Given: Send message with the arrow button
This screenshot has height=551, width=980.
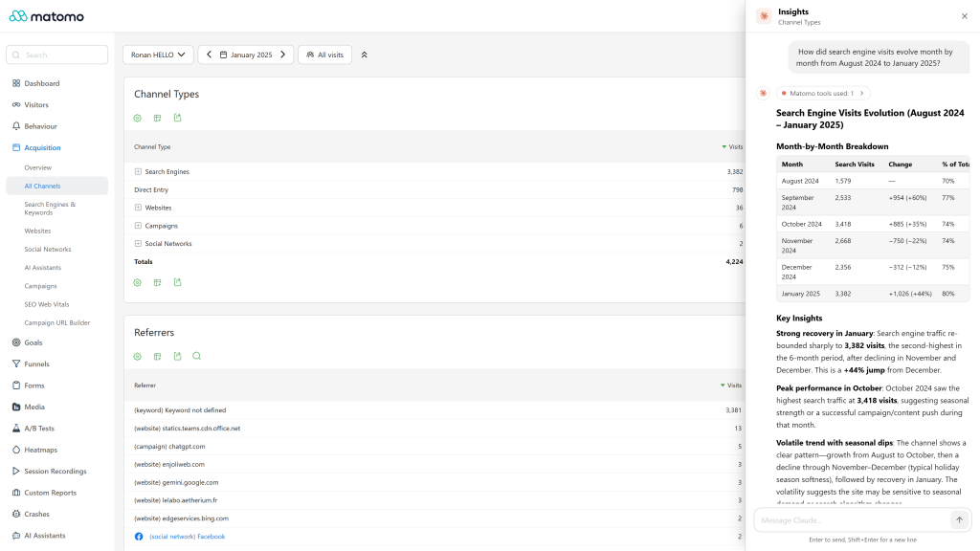Looking at the screenshot, I should click(x=959, y=519).
